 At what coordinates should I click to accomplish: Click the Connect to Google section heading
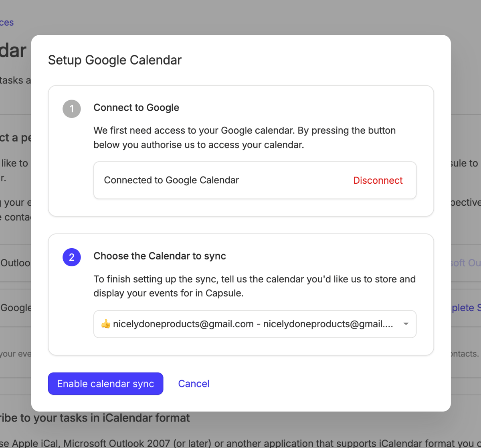136,107
